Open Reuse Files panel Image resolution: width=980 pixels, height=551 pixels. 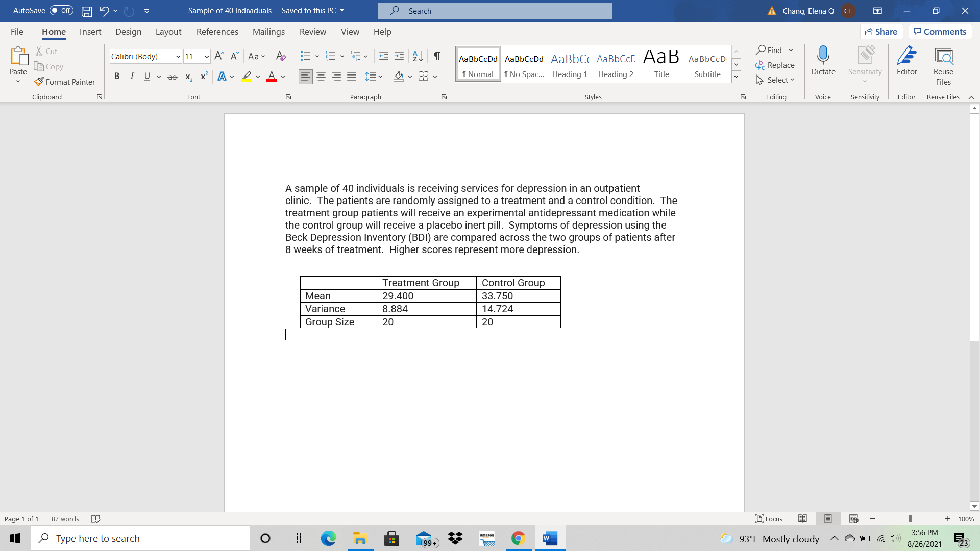943,64
